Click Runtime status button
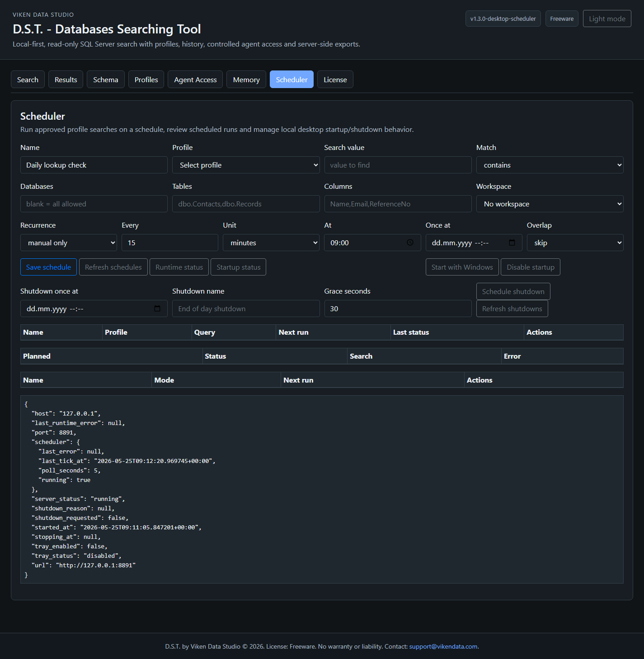 pos(179,267)
